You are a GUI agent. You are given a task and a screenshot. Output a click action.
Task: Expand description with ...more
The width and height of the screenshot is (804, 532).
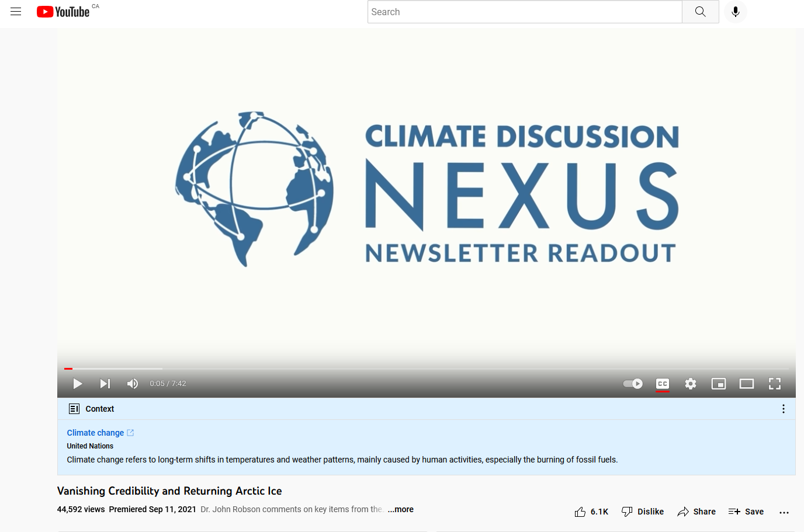point(401,509)
